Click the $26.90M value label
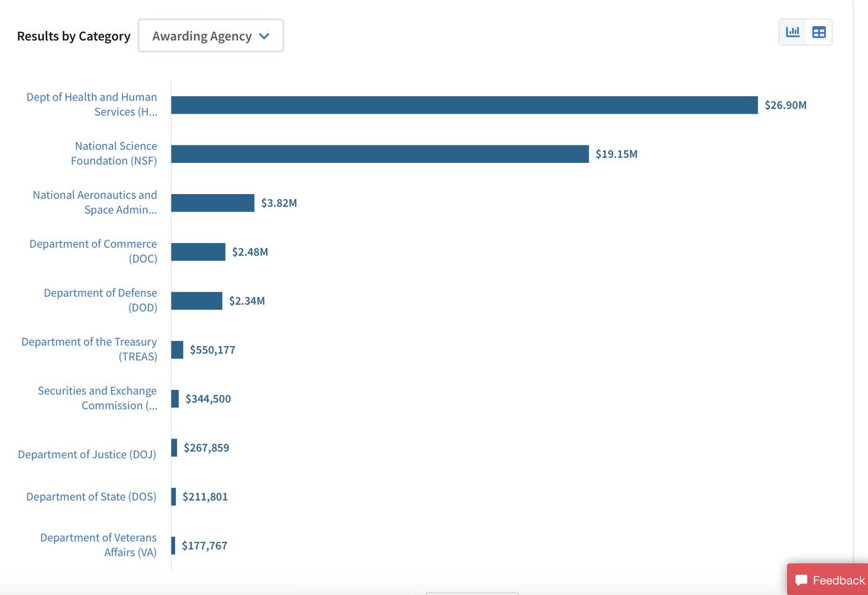Viewport: 868px width, 595px height. pos(786,105)
